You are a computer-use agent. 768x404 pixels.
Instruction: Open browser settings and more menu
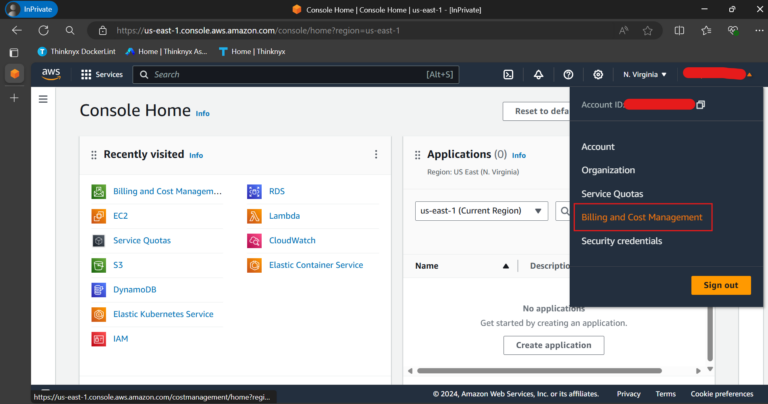[x=759, y=30]
